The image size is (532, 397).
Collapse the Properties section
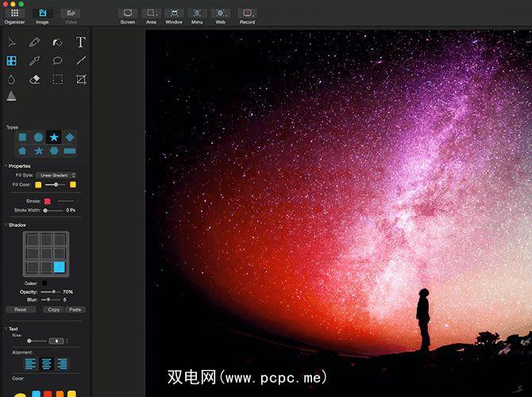click(x=6, y=166)
